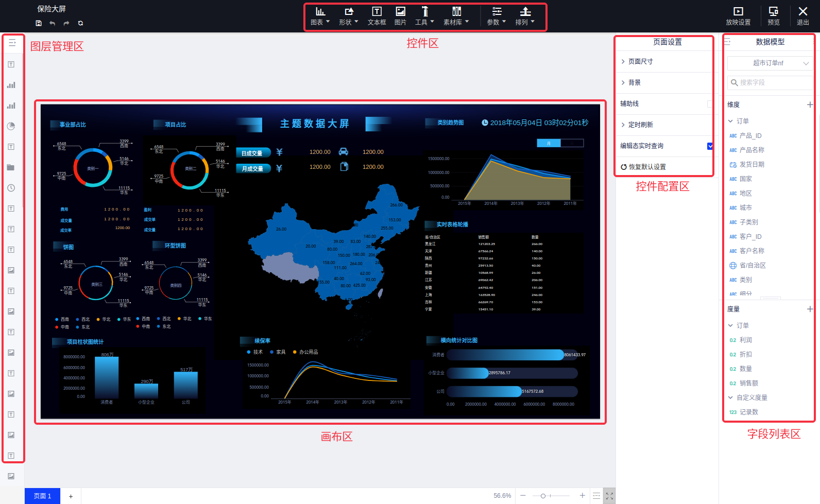Uncheck 编辑态实时查询 checkbox
820x504 pixels.
coord(710,146)
